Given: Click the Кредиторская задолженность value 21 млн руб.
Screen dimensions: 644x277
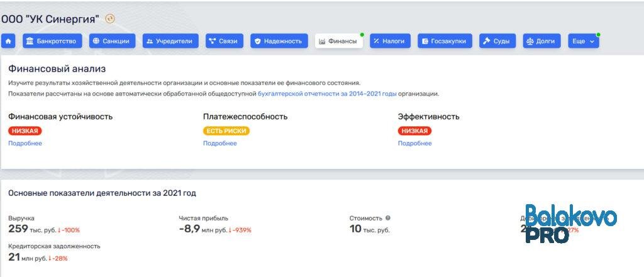Looking at the screenshot, I should (x=27, y=258).
